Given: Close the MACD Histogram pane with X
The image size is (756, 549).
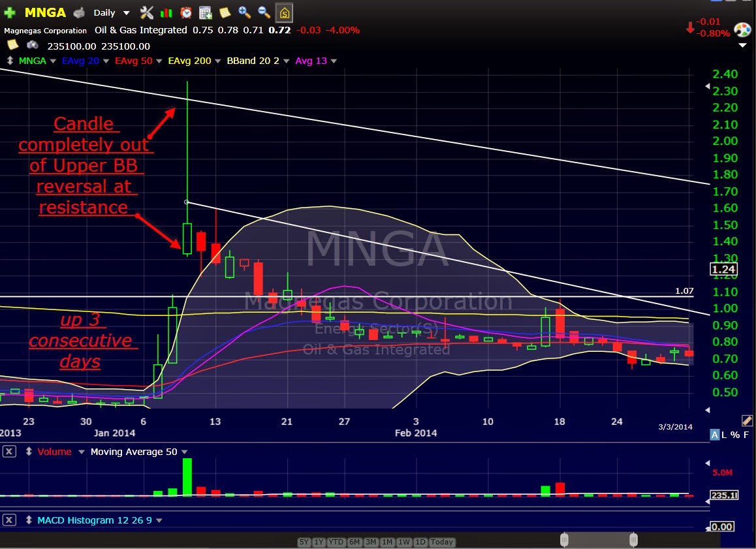Looking at the screenshot, I should [9, 520].
